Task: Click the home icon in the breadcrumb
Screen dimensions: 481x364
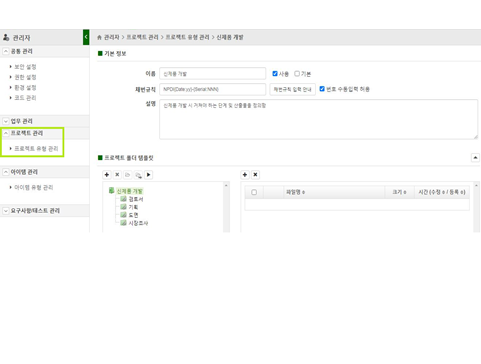Action: click(x=99, y=37)
